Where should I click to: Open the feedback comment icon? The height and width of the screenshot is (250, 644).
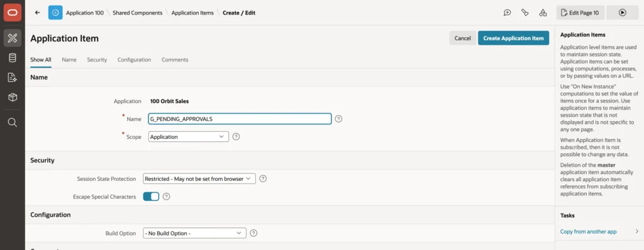pyautogui.click(x=508, y=13)
